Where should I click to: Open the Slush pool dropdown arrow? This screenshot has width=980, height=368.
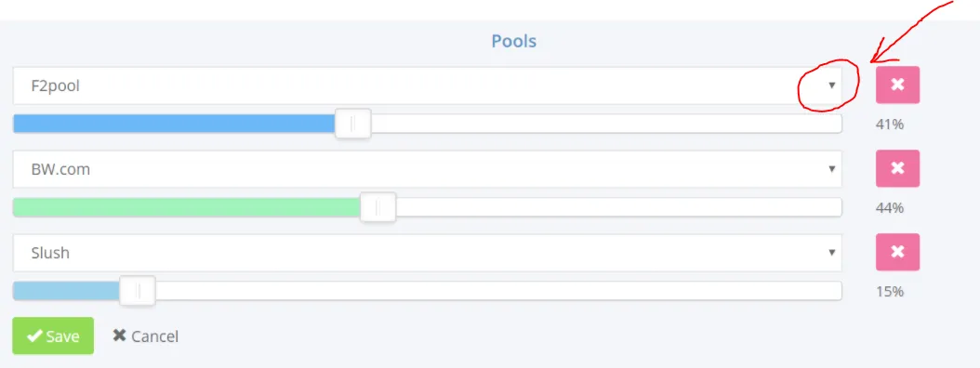(832, 253)
